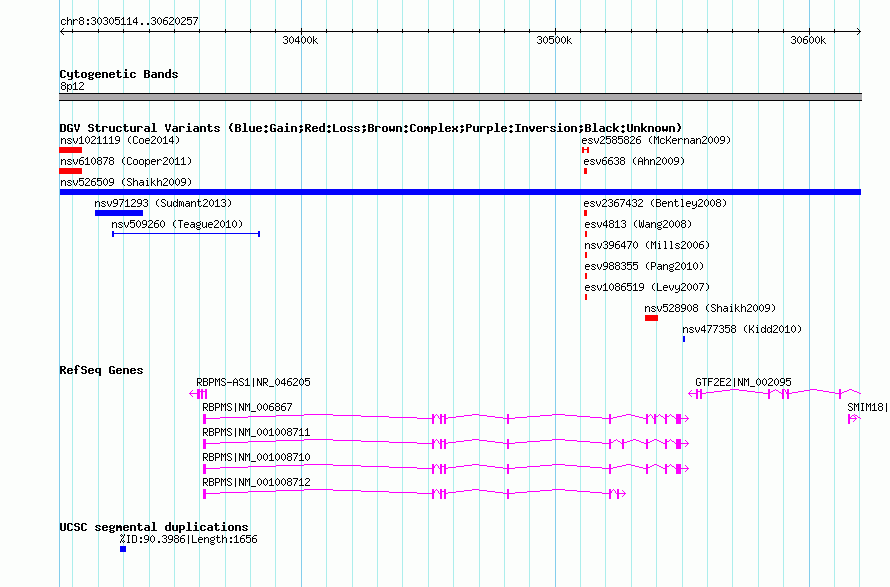
Task: Click the ruler's left arrow end
Action: point(62,31)
